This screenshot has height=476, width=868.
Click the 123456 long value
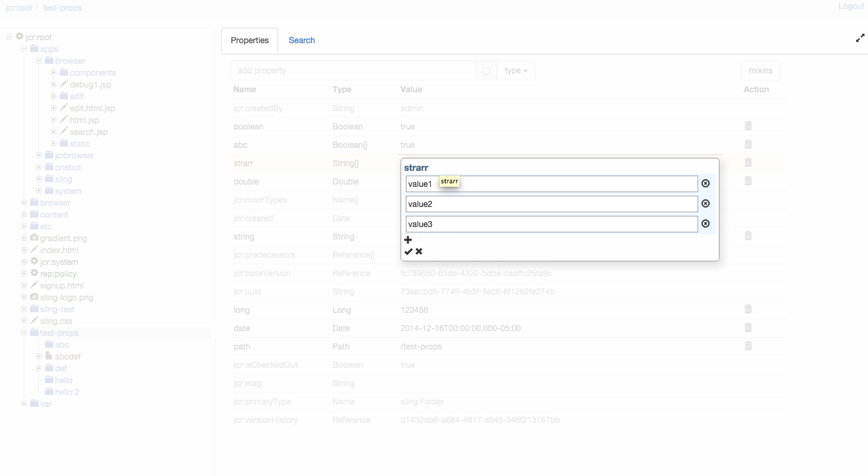click(x=414, y=310)
